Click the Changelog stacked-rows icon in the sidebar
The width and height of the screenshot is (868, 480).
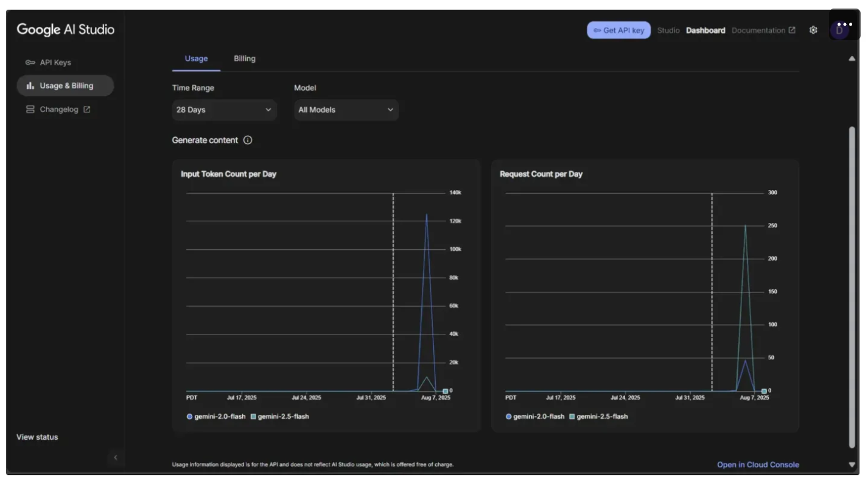pyautogui.click(x=30, y=110)
